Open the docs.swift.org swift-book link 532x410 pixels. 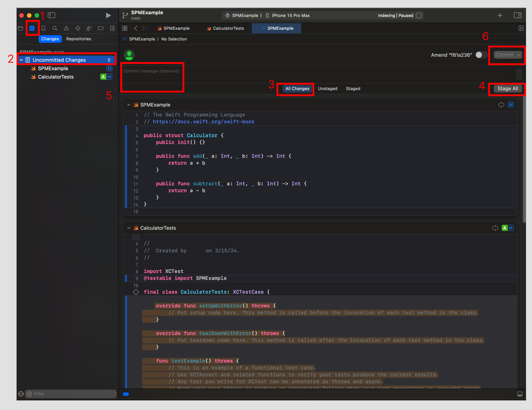[203, 122]
